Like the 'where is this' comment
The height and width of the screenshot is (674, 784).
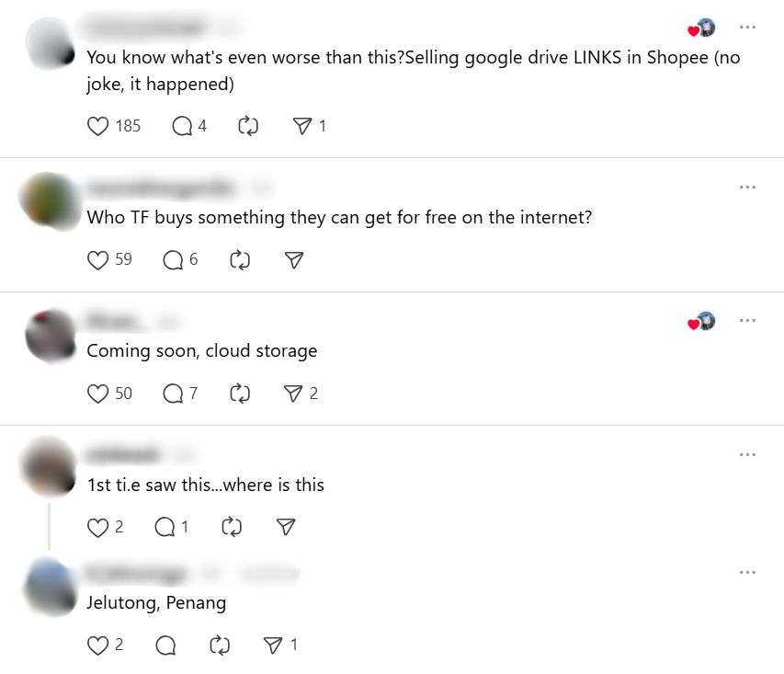(98, 528)
